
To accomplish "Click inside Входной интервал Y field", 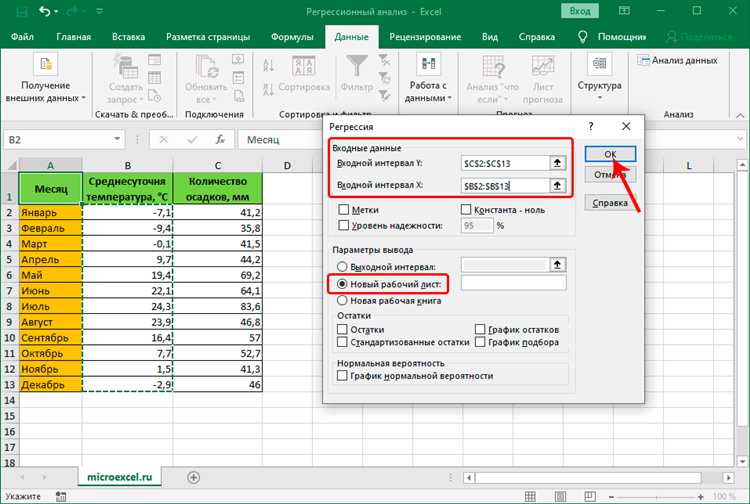I will (x=505, y=163).
